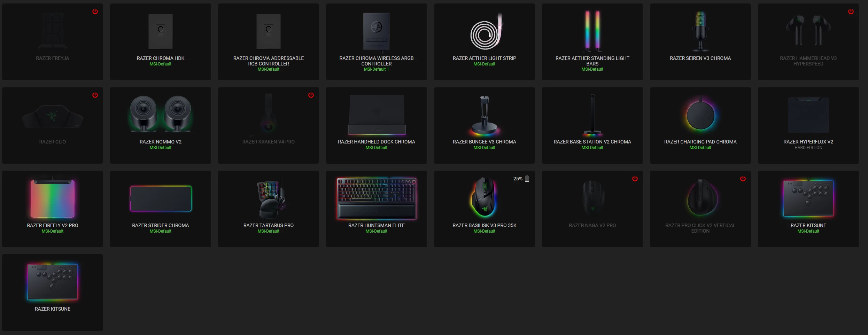The image size is (868, 335).
Task: Click the "RAZER SEIREN V3 CHROMA" name
Action: click(x=700, y=58)
